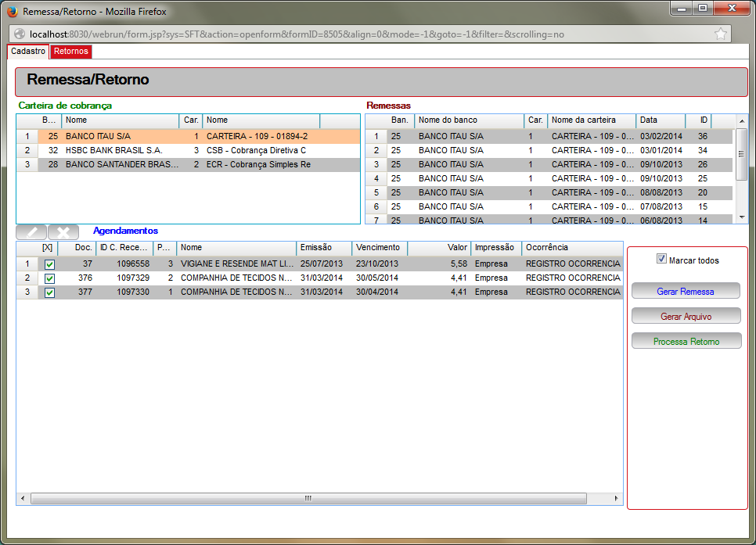The image size is (756, 545).
Task: Click the globe site icon in address bar
Action: [x=20, y=34]
